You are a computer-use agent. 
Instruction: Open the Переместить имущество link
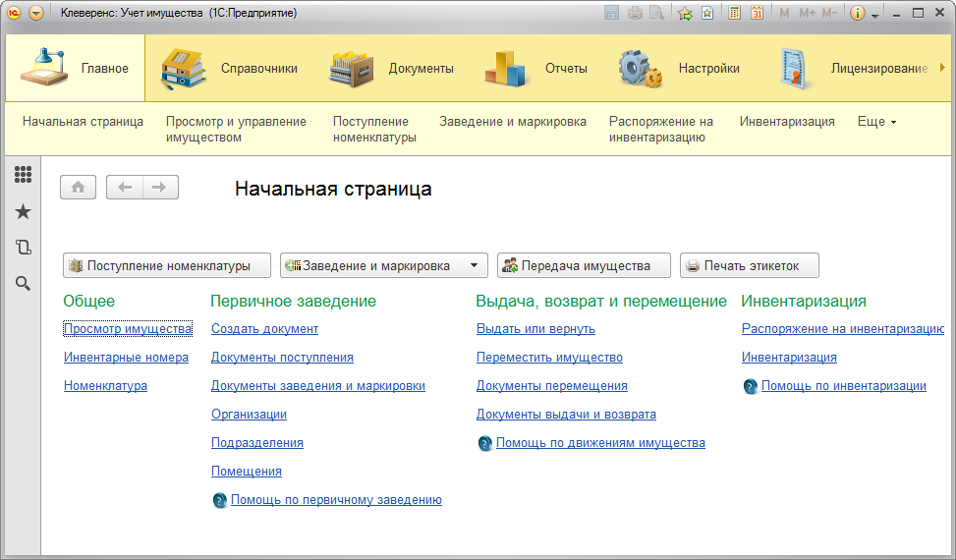click(549, 357)
